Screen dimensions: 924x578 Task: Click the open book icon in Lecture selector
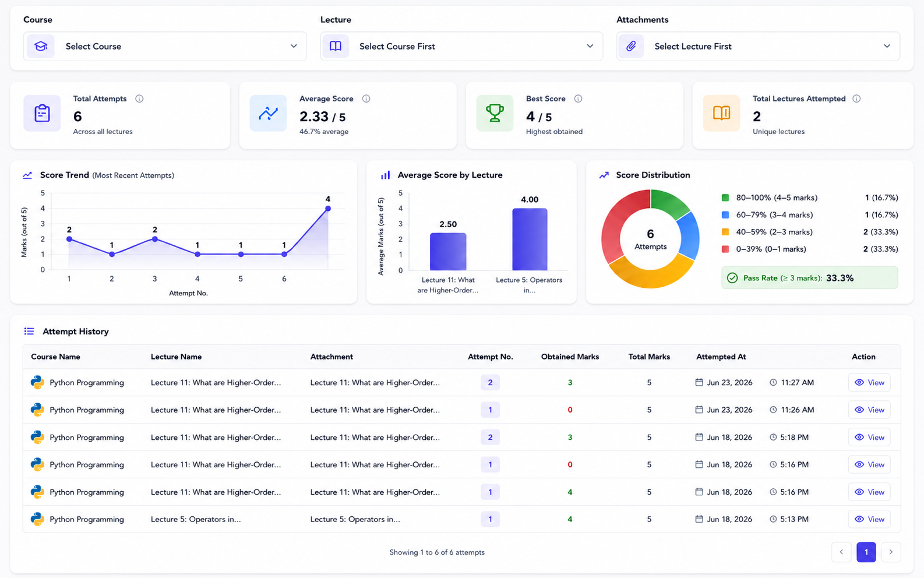336,46
